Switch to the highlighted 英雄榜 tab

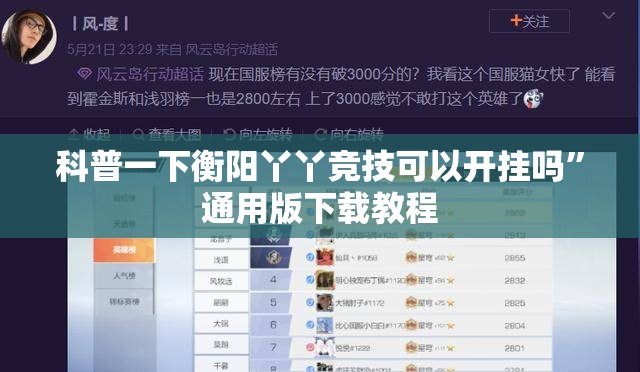(x=124, y=250)
